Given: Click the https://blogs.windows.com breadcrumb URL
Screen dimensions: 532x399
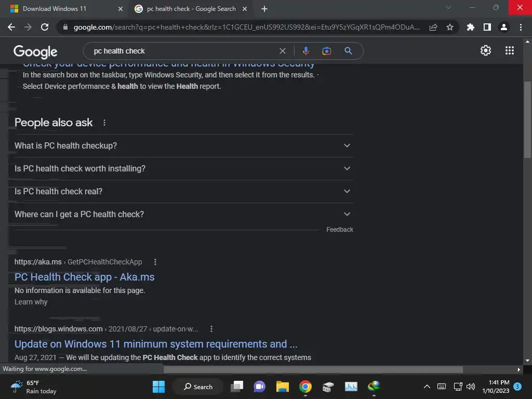Looking at the screenshot, I should pyautogui.click(x=58, y=329).
